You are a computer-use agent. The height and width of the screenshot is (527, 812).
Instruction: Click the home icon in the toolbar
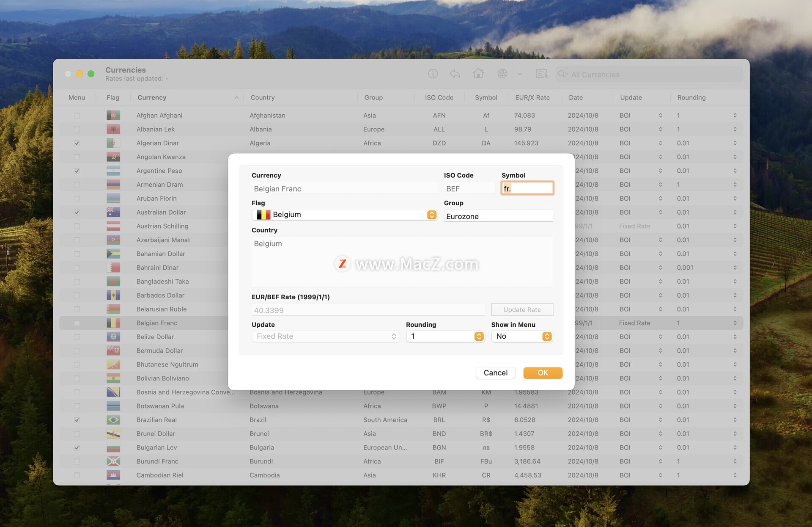[x=478, y=74]
